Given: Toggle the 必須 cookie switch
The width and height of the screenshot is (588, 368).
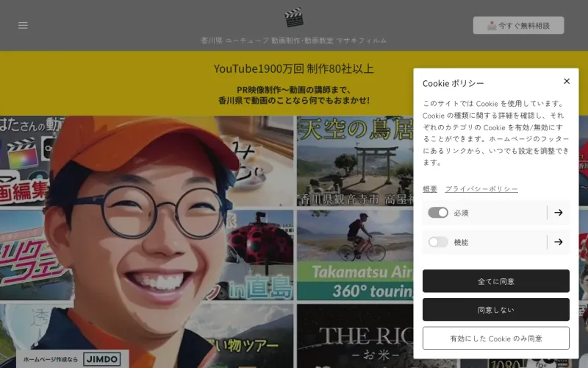Looking at the screenshot, I should pos(438,213).
